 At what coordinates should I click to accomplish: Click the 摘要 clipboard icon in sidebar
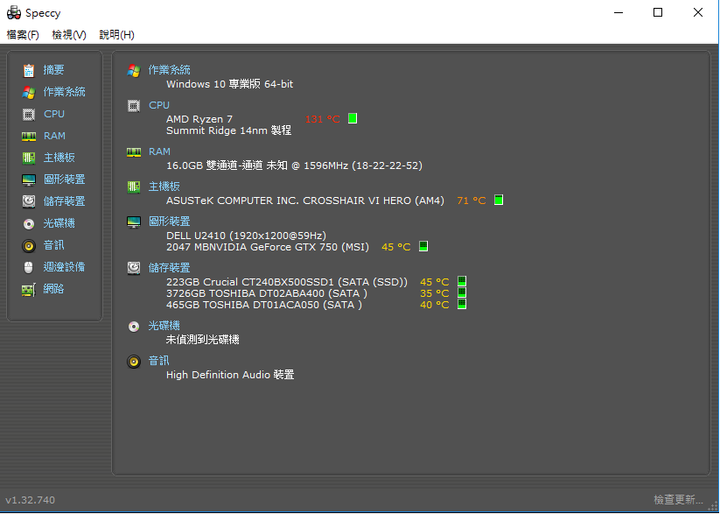click(28, 70)
